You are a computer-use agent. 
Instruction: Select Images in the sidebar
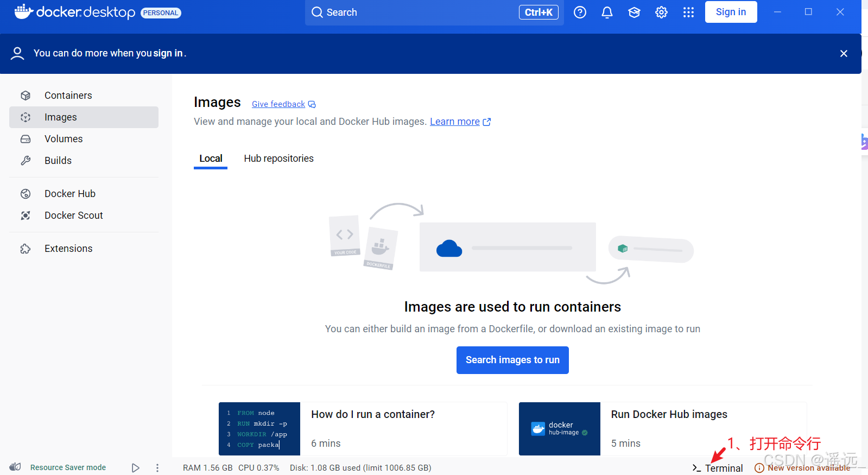[x=84, y=117]
